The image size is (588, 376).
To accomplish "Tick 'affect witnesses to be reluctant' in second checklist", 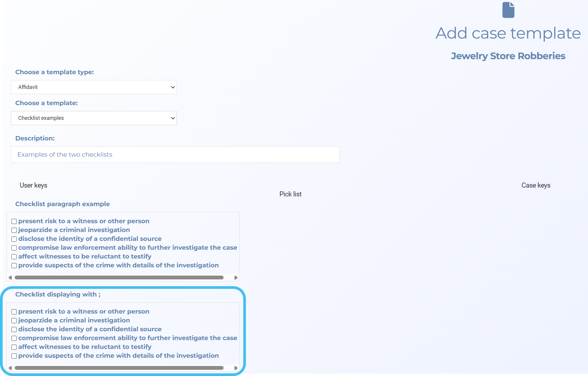I will coord(14,347).
